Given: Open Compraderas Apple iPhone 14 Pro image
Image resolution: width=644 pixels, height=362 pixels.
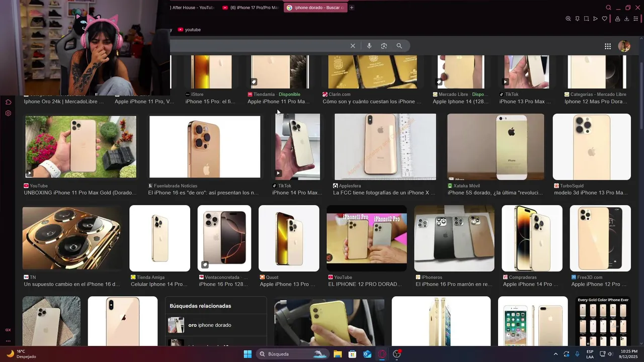Looking at the screenshot, I should 532,238.
